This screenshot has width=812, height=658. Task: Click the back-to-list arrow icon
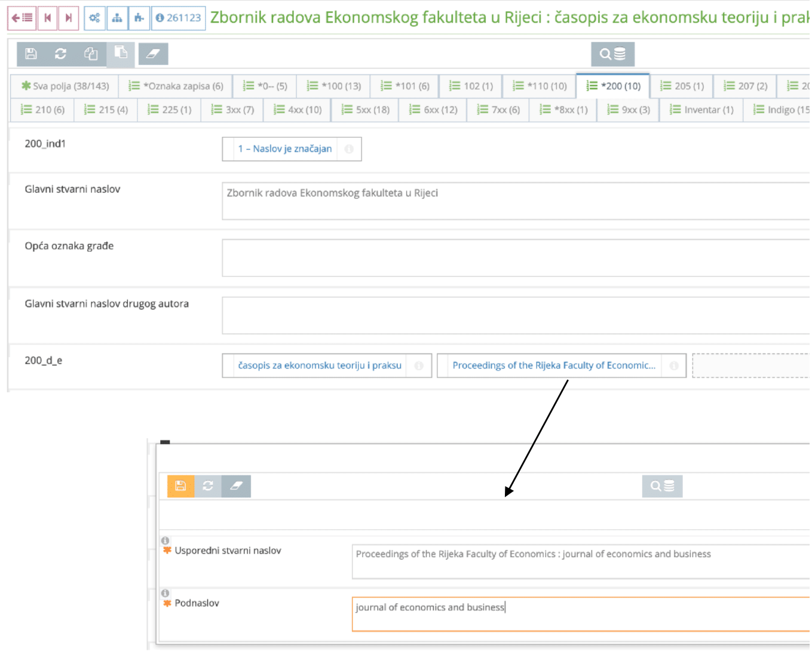[22, 18]
